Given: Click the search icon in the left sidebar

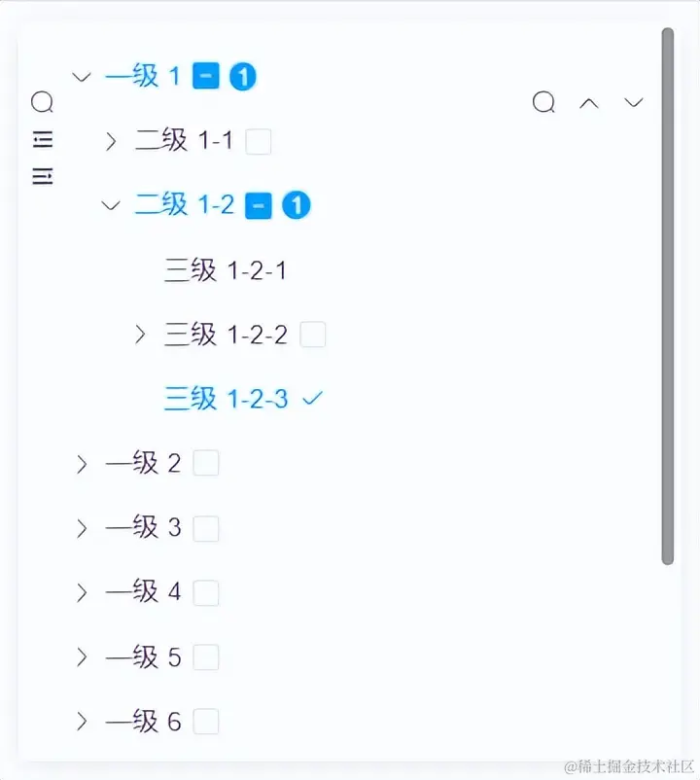Looking at the screenshot, I should [42, 102].
